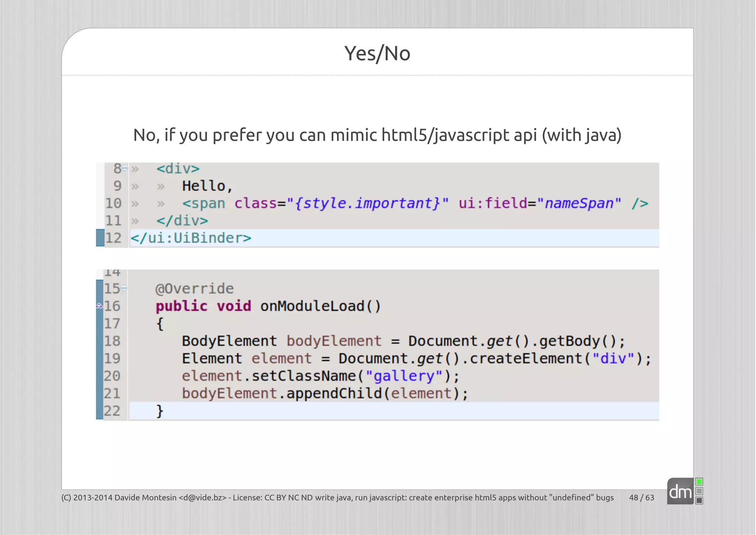Click the text 'Hello,' on line 9
756x535 pixels.
click(207, 186)
